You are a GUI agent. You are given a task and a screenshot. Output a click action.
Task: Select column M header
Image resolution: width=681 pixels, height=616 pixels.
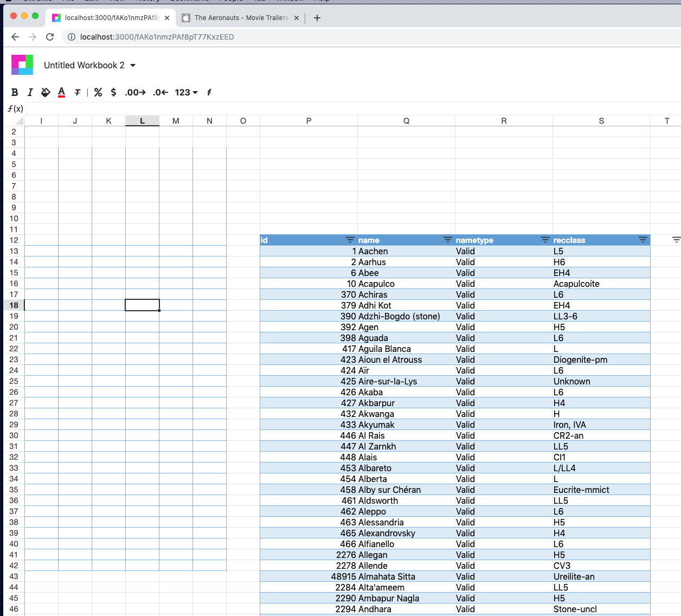176,121
